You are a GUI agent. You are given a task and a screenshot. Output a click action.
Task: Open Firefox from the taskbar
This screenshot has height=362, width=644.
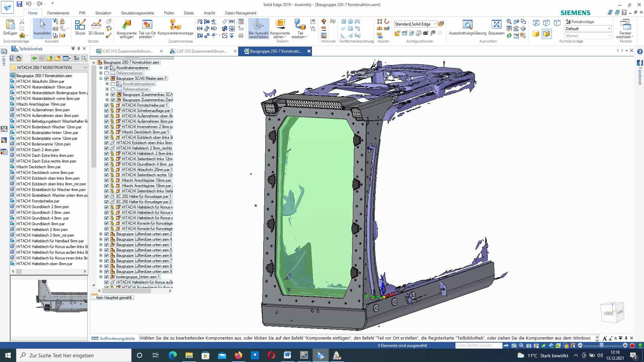click(238, 355)
